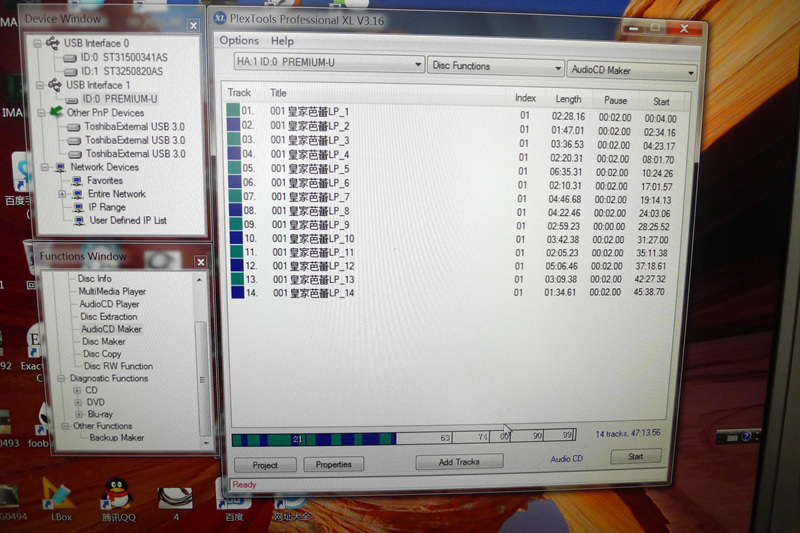Open the 腾讯QQ penguin desktop icon
This screenshot has width=800, height=533.
(x=118, y=494)
